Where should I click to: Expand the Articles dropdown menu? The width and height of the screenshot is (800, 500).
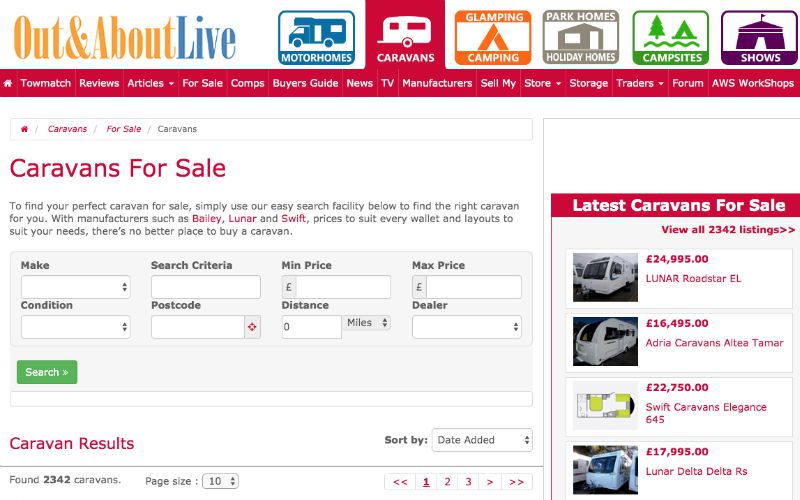click(151, 83)
